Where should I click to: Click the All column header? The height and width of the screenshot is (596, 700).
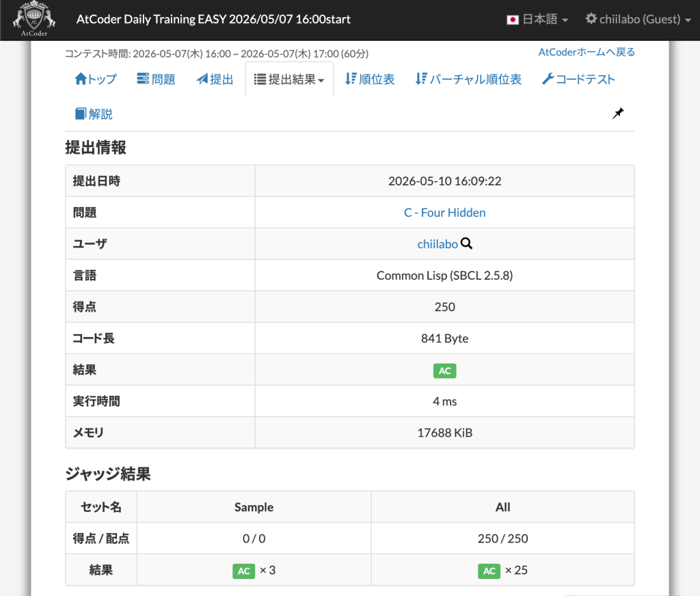click(502, 507)
